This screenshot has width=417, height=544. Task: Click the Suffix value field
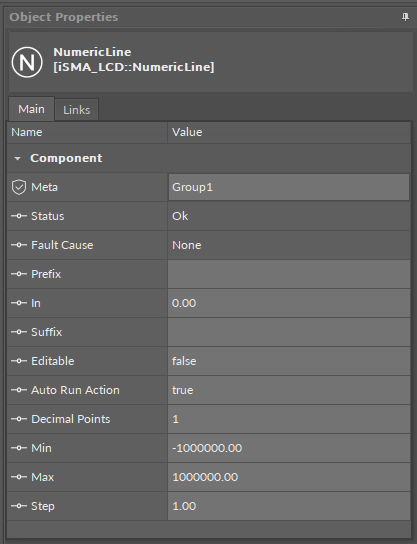[289, 332]
